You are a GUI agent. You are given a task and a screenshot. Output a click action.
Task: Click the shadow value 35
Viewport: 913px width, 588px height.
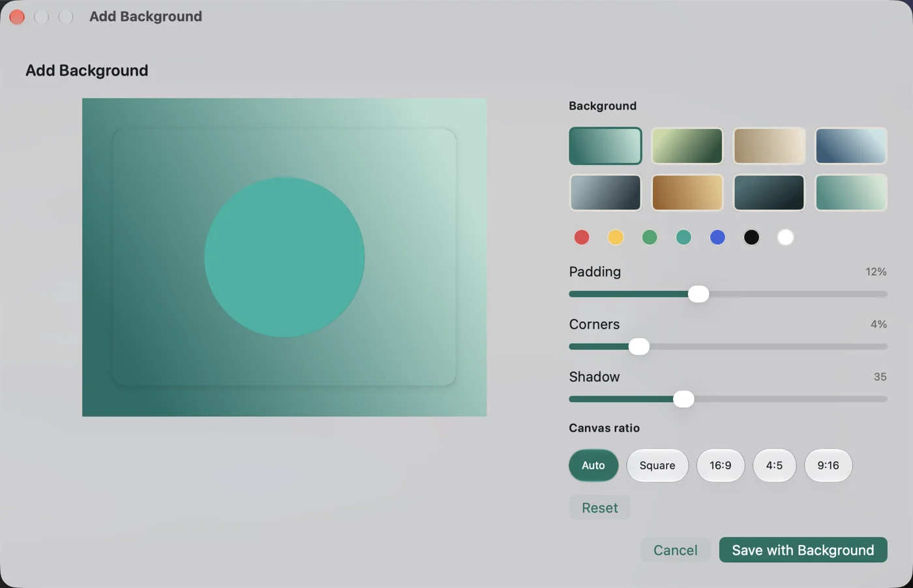tap(880, 377)
